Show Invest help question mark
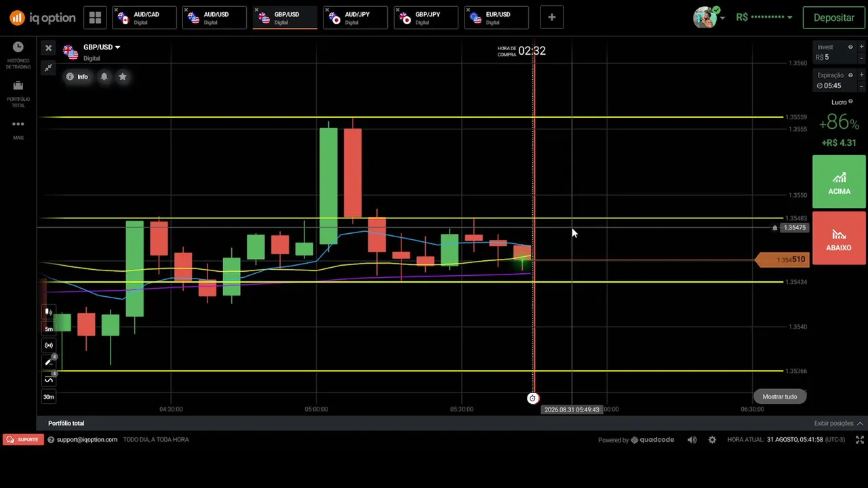Screen dimensions: 868x488 point(850,47)
